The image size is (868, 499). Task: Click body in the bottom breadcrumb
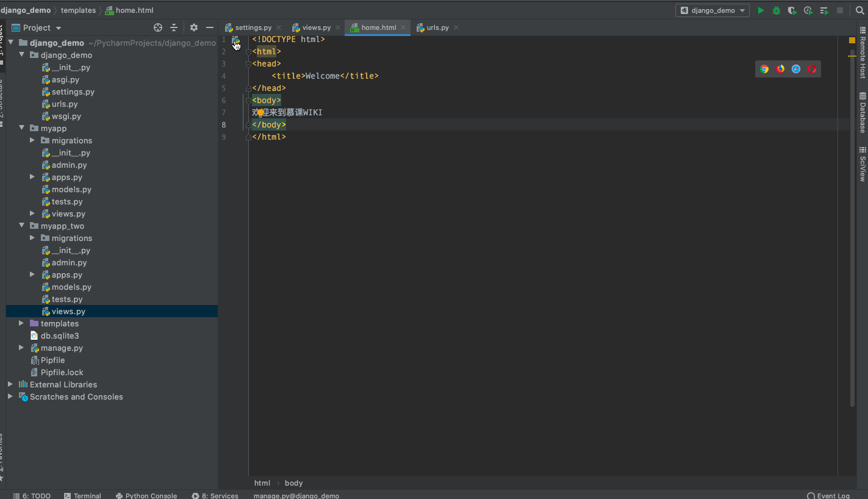coord(293,483)
